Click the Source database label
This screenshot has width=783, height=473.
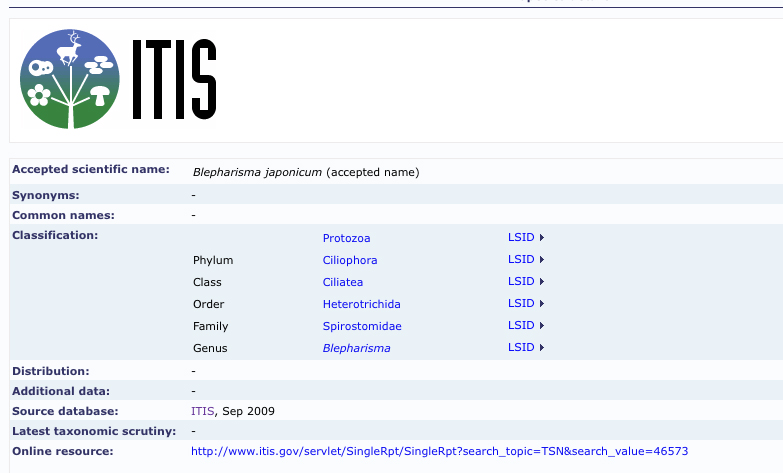tap(65, 411)
